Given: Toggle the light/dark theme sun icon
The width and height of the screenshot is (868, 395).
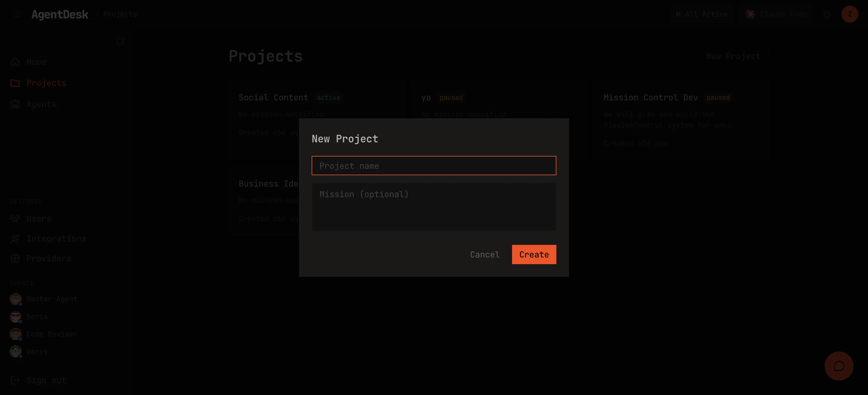Looking at the screenshot, I should click(x=827, y=14).
